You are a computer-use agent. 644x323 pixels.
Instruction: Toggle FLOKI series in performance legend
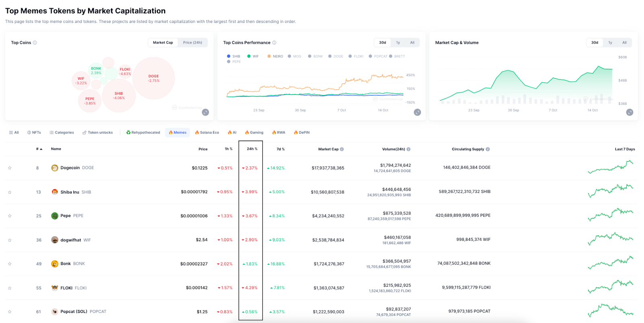[x=356, y=56]
